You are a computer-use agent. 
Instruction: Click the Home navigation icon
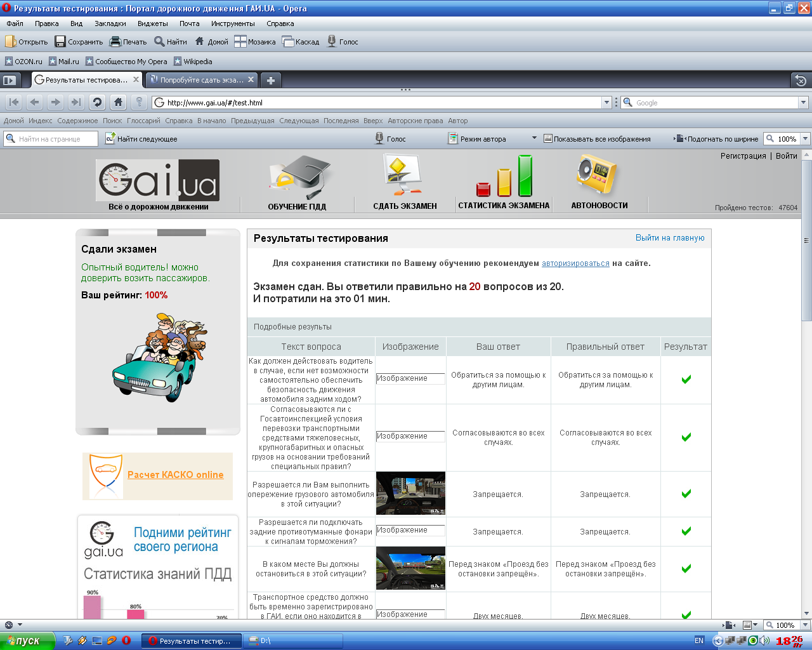[118, 102]
